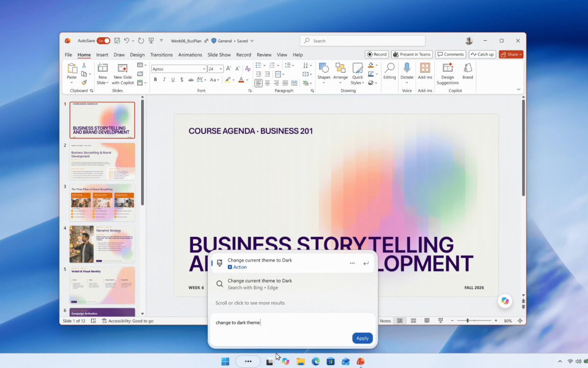The image size is (588, 368).
Task: Switch to Reading View in status bar
Action: [427, 321]
